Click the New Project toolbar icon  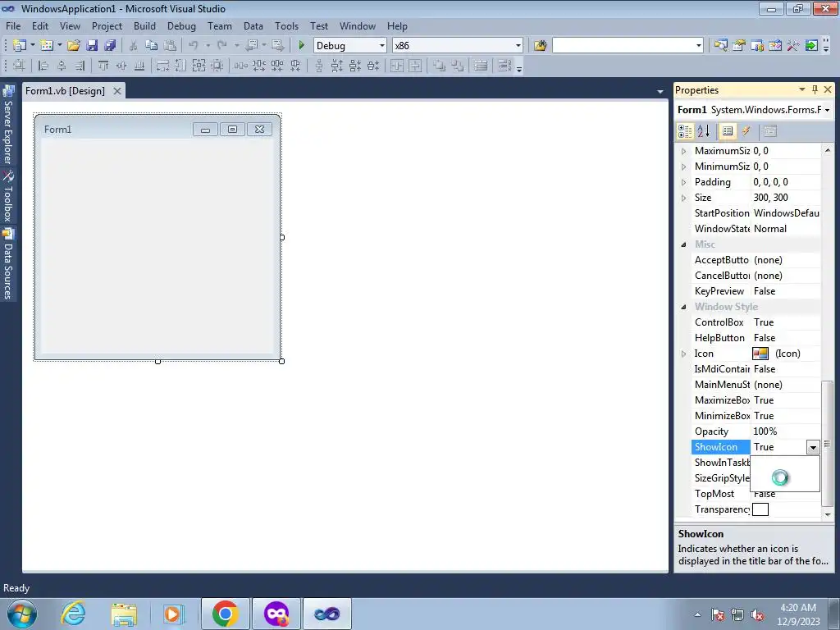click(x=20, y=46)
